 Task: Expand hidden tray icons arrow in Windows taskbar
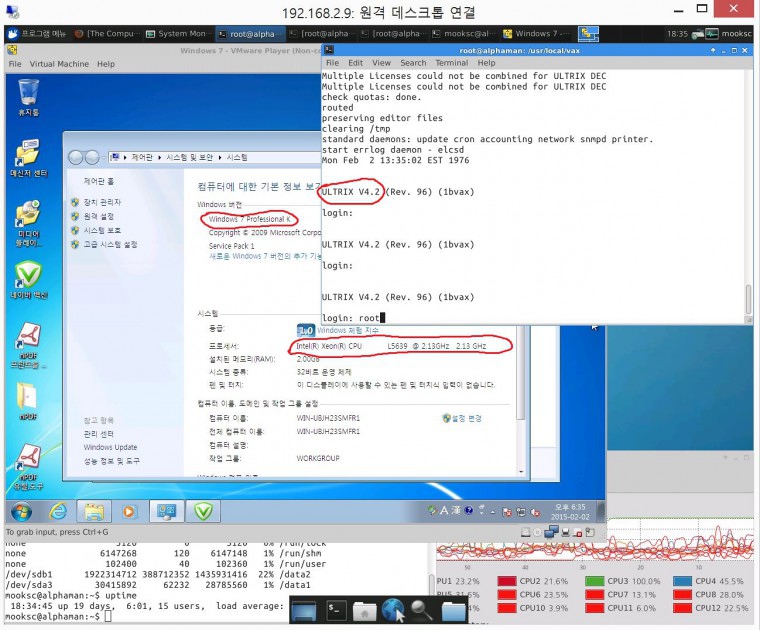493,511
